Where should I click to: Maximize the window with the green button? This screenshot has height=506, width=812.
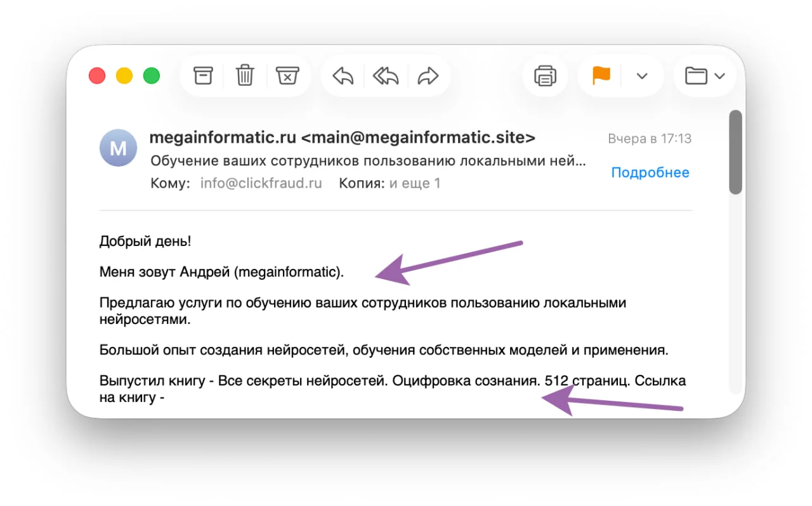point(151,76)
